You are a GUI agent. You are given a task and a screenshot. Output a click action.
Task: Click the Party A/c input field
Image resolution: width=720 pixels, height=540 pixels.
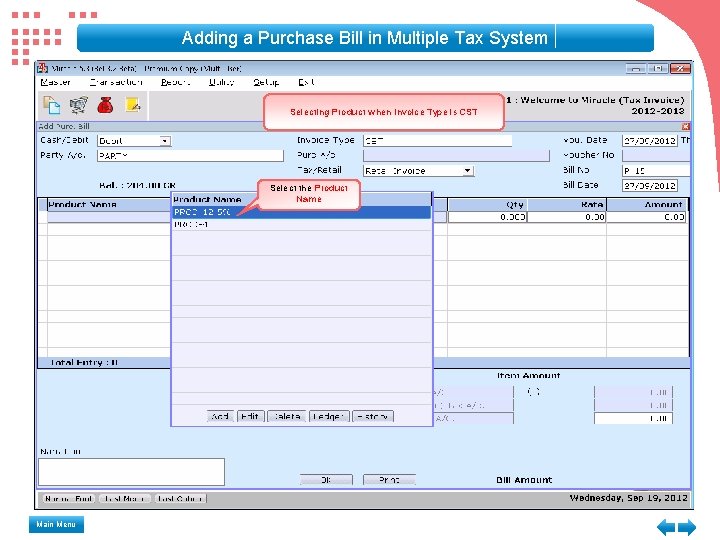(x=190, y=156)
